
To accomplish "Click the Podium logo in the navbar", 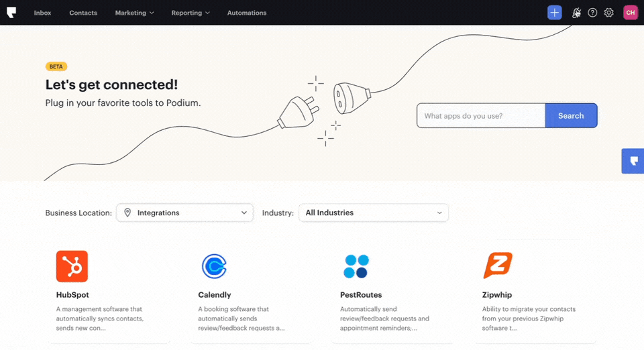I will point(11,13).
